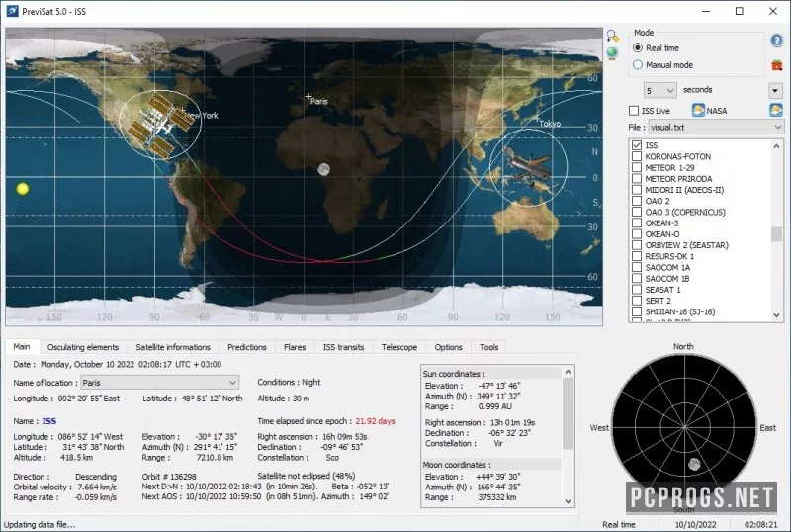
Task: Click the up arrow of Sun coordinates panel scrollbar
Action: click(x=568, y=372)
